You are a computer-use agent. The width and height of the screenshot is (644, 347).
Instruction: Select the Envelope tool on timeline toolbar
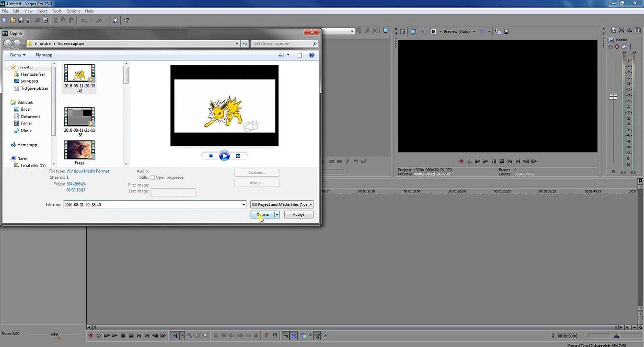pos(189,335)
